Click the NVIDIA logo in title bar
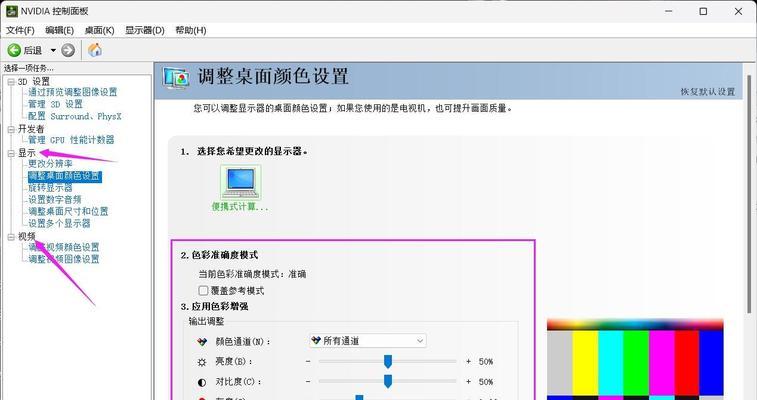Image resolution: width=757 pixels, height=400 pixels. (11, 11)
